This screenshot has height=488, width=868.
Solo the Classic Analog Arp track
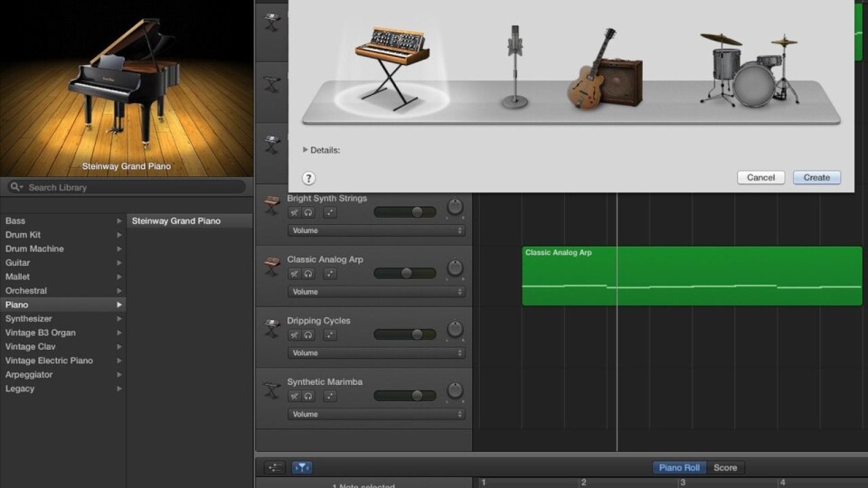pyautogui.click(x=308, y=273)
